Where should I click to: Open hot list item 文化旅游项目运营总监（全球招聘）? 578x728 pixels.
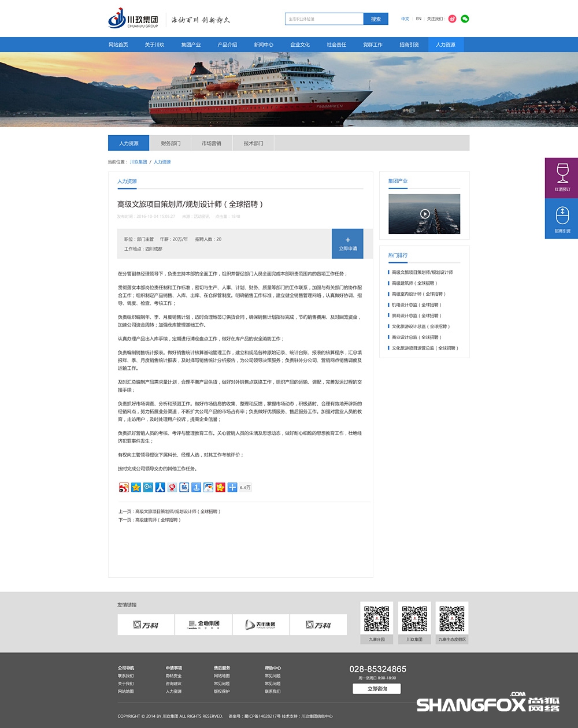425,348
